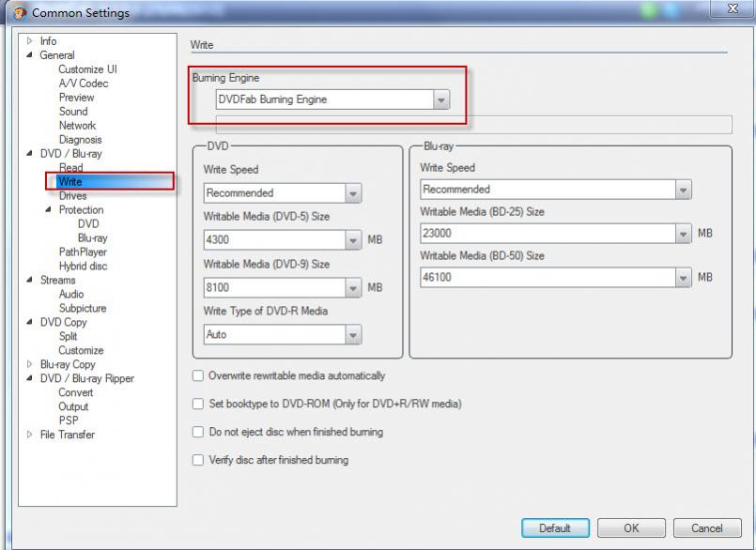Click the General tree label
Viewport: 756px width, 550px height.
(57, 55)
